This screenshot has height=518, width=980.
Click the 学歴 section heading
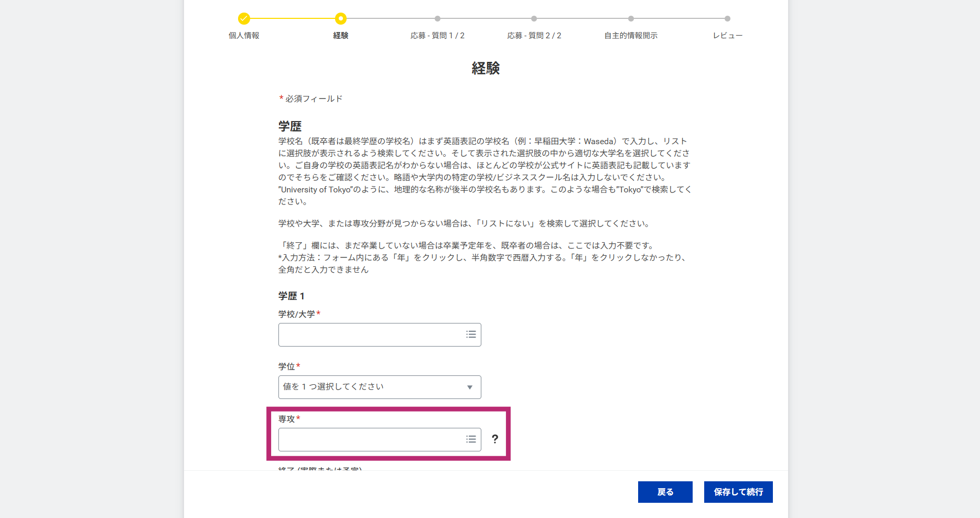point(290,126)
